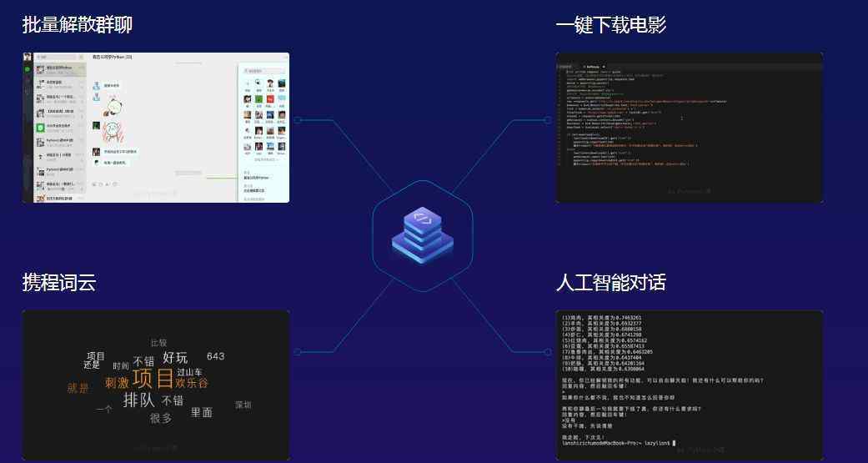
Task: Click the WeChat search box above the chat list
Action: point(57,57)
